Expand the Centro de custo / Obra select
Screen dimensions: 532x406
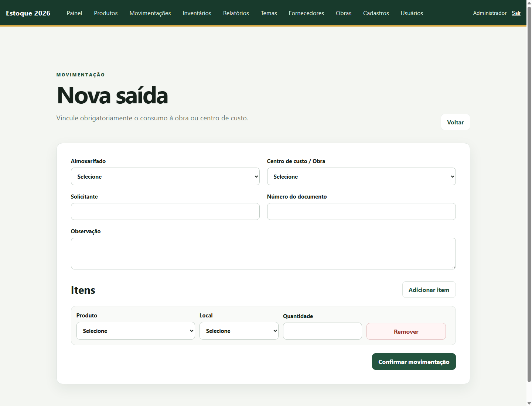[361, 176]
